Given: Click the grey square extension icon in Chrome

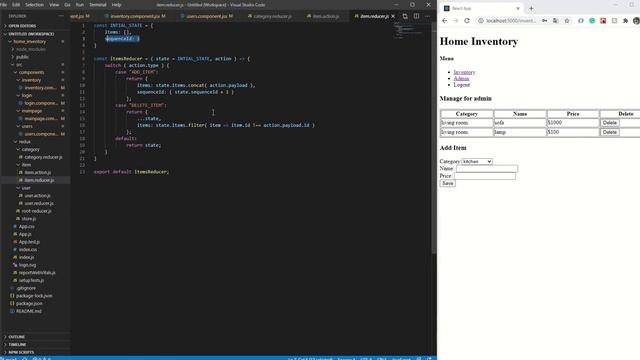Looking at the screenshot, I should pos(614,21).
